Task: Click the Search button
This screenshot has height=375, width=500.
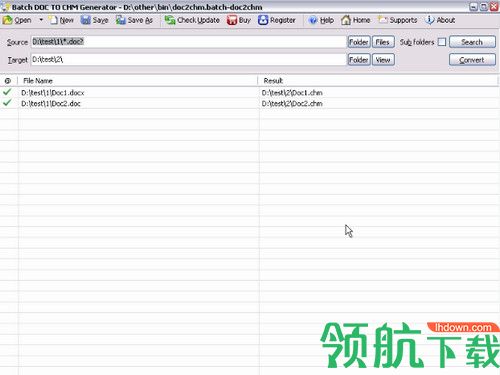Action: [x=472, y=42]
